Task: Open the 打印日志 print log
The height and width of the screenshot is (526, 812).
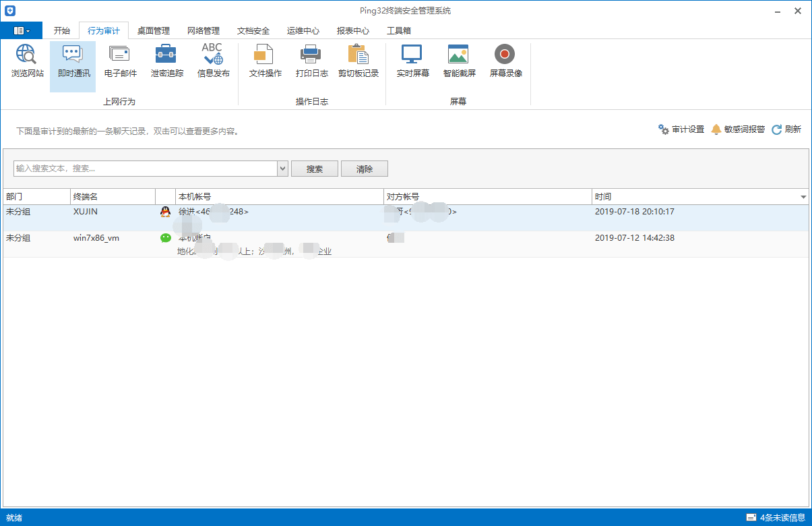Action: (311, 61)
